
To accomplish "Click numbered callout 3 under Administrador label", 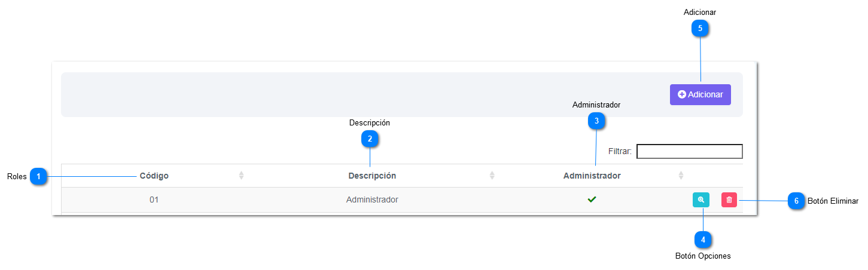I will click(596, 121).
